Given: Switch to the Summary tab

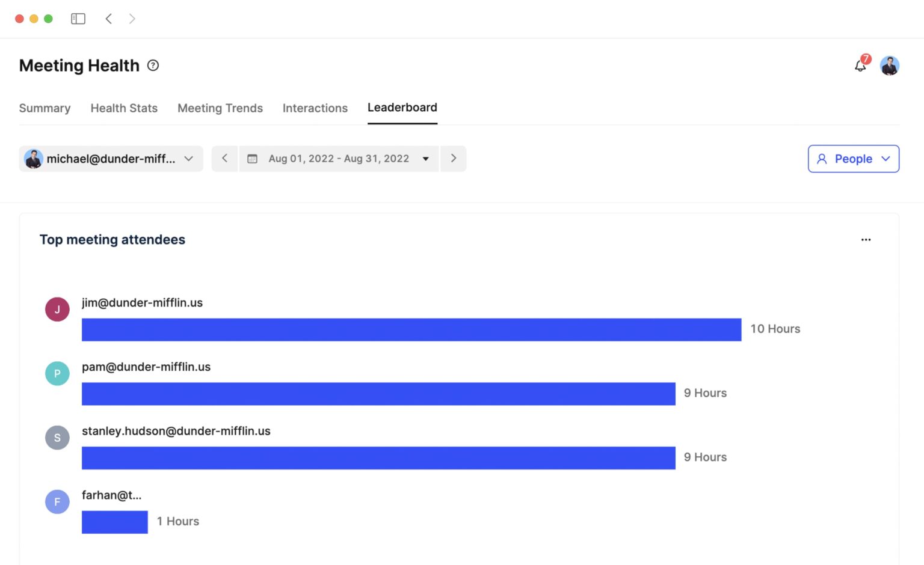Looking at the screenshot, I should 45,108.
